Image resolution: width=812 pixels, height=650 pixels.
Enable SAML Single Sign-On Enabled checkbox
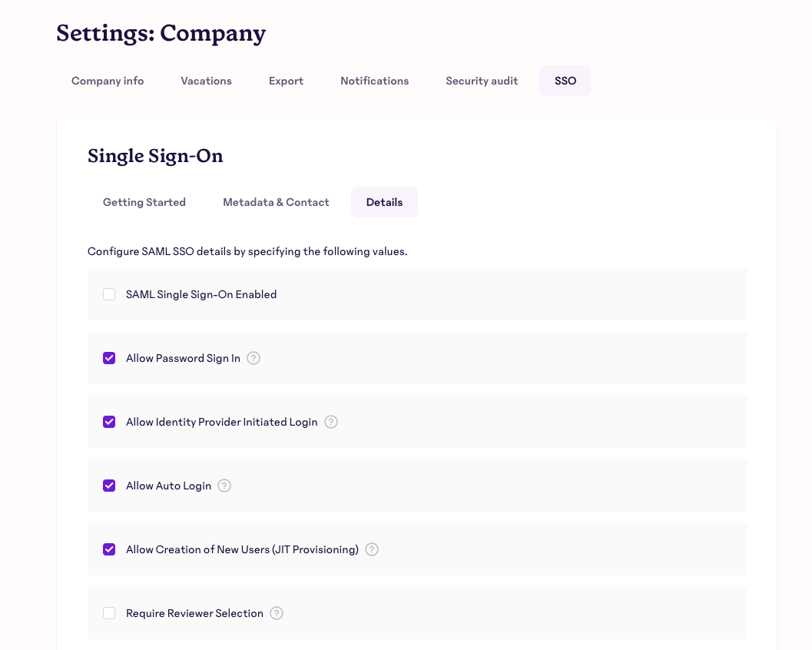click(x=109, y=294)
